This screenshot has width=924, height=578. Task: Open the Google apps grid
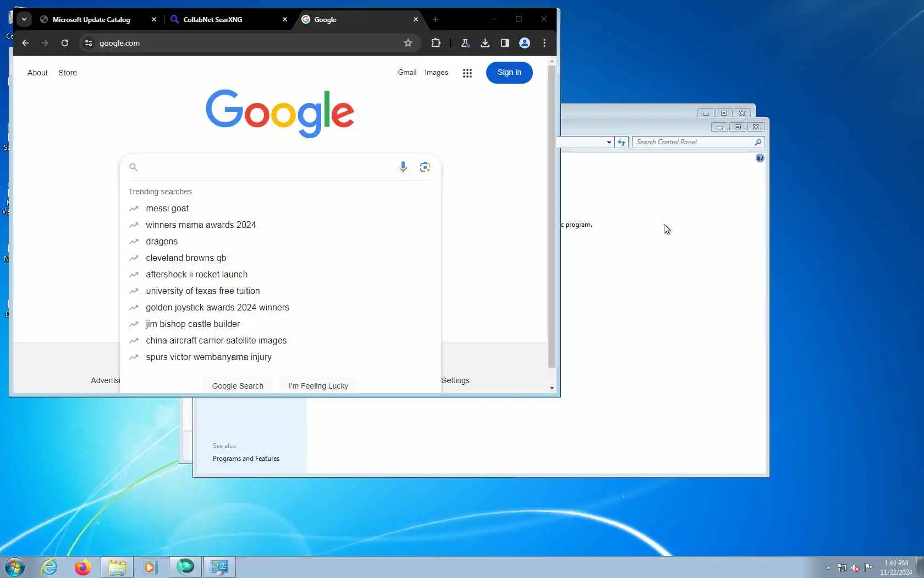[468, 73]
